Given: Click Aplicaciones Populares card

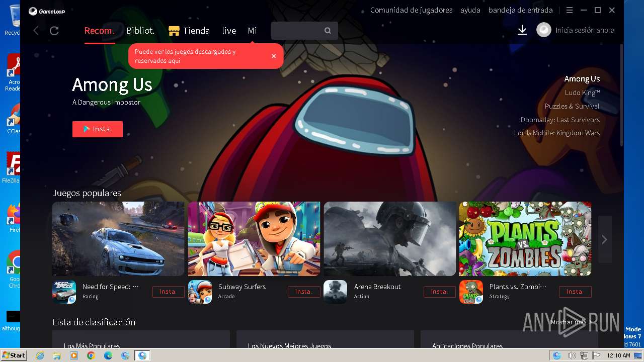Looking at the screenshot, I should (x=509, y=339).
